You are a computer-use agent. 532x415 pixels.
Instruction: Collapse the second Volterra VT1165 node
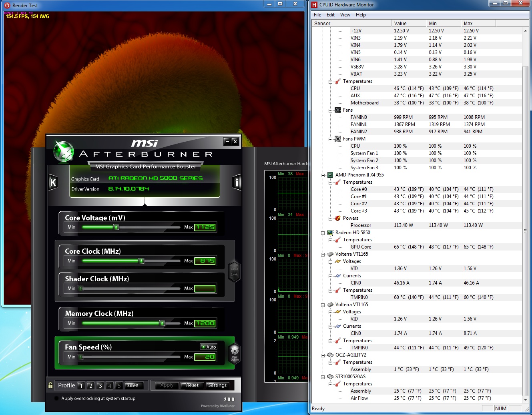coord(323,305)
